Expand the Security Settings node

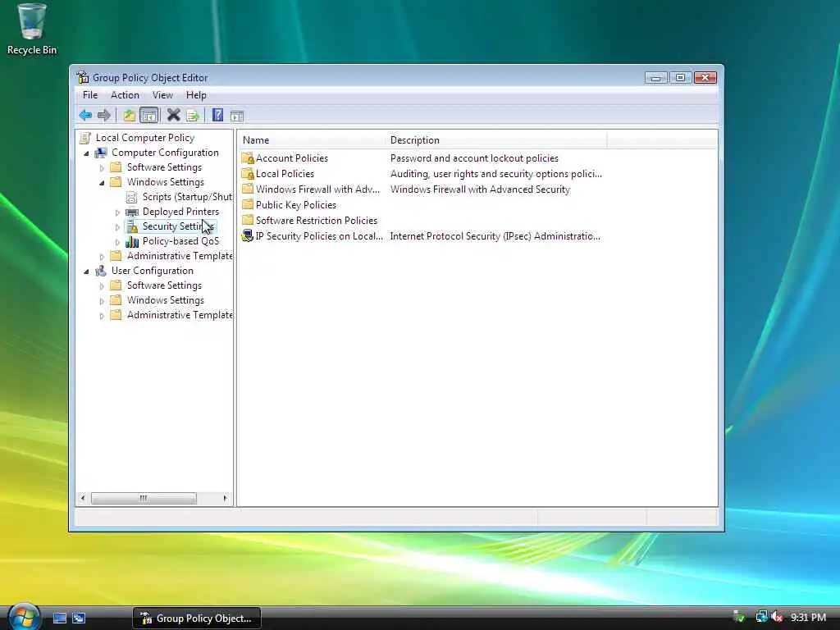[117, 227]
